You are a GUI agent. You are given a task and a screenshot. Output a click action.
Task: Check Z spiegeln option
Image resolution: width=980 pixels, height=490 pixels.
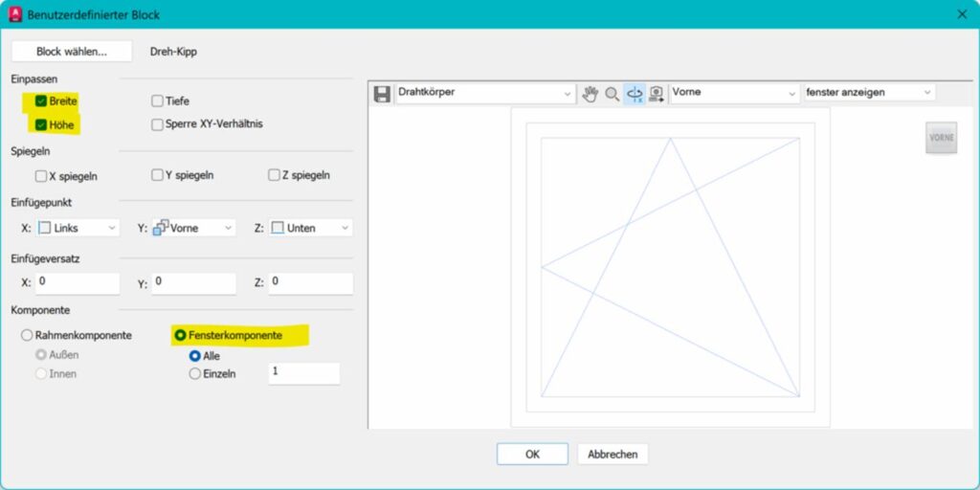(x=274, y=176)
